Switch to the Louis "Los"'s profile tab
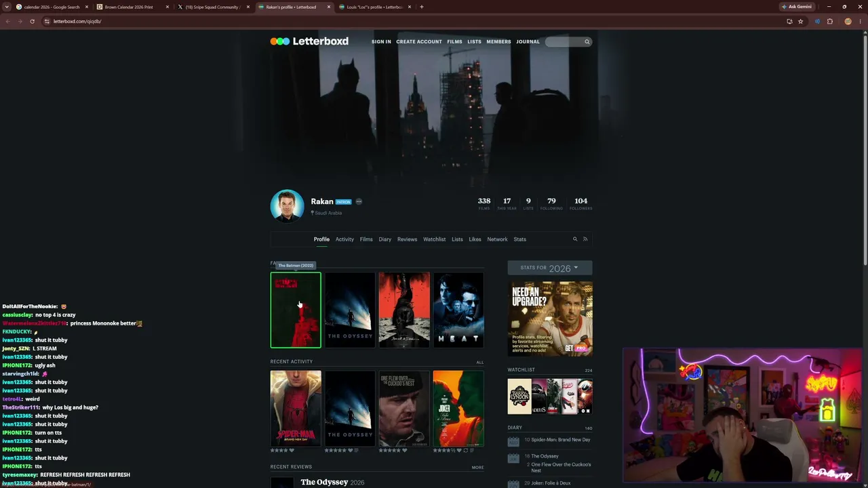This screenshot has height=488, width=868. coord(374,7)
